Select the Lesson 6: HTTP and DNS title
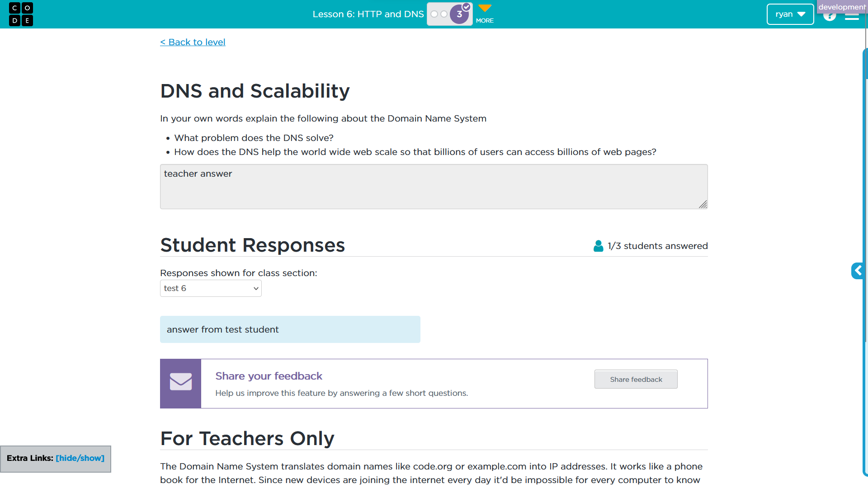The image size is (868, 488). [368, 14]
